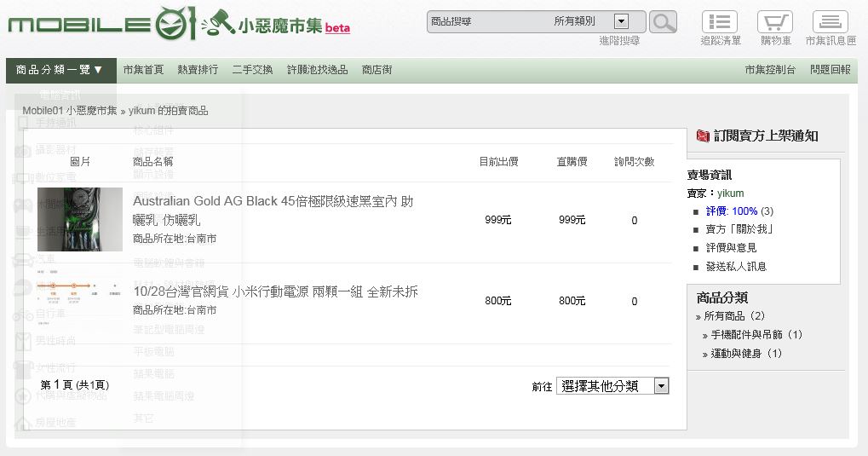The height and width of the screenshot is (456, 868).
Task: Go to 市集首頁 tab
Action: (143, 70)
